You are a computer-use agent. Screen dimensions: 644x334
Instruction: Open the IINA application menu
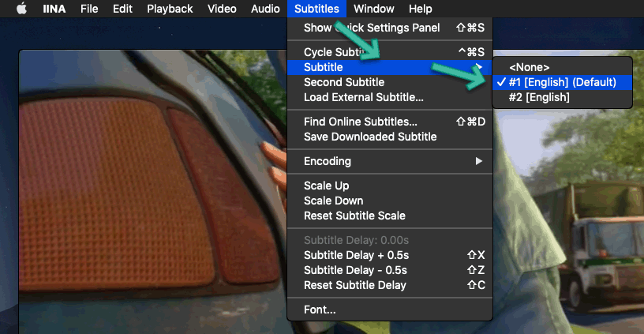[x=54, y=9]
